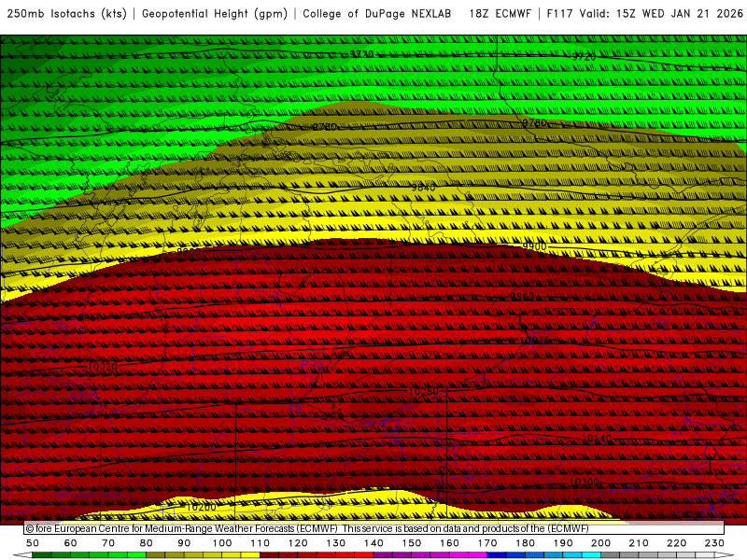
Task: Click the legend value 160
Action: (450, 543)
